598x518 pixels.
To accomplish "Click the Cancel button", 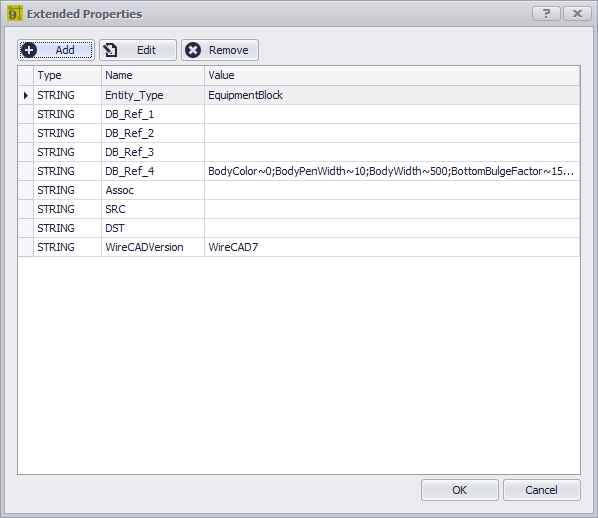I will (x=542, y=490).
